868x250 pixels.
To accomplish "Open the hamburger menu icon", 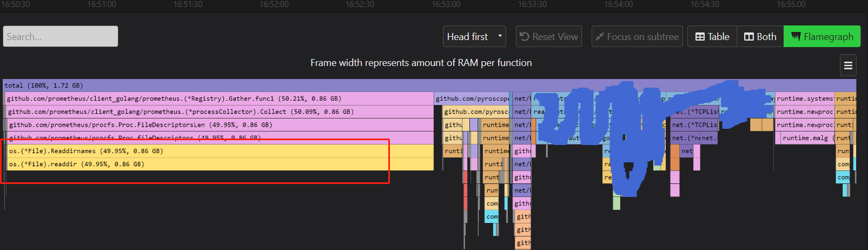I will 848,65.
